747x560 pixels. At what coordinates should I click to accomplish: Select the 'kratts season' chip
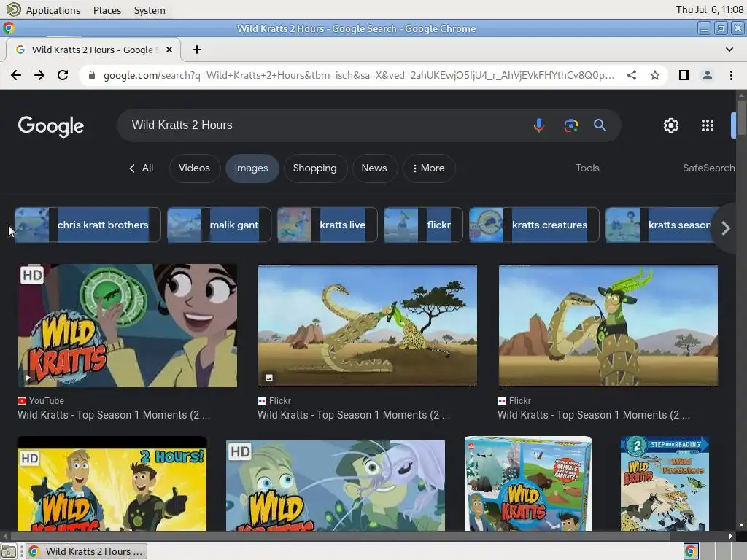(x=659, y=225)
